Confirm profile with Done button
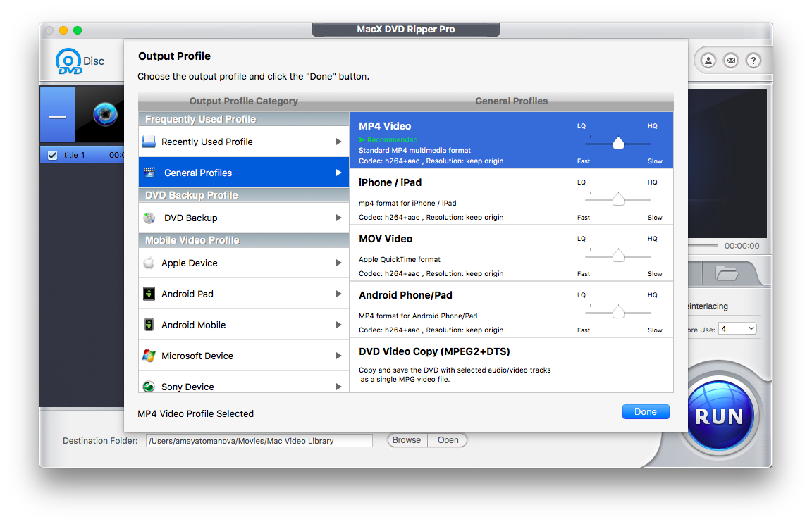This screenshot has width=812, height=524. tap(645, 412)
